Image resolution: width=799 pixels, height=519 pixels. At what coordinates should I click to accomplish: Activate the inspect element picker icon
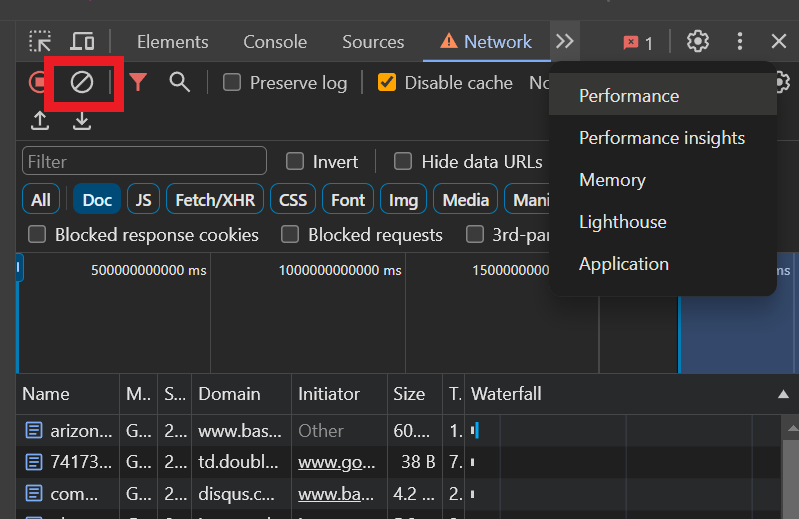pos(40,41)
